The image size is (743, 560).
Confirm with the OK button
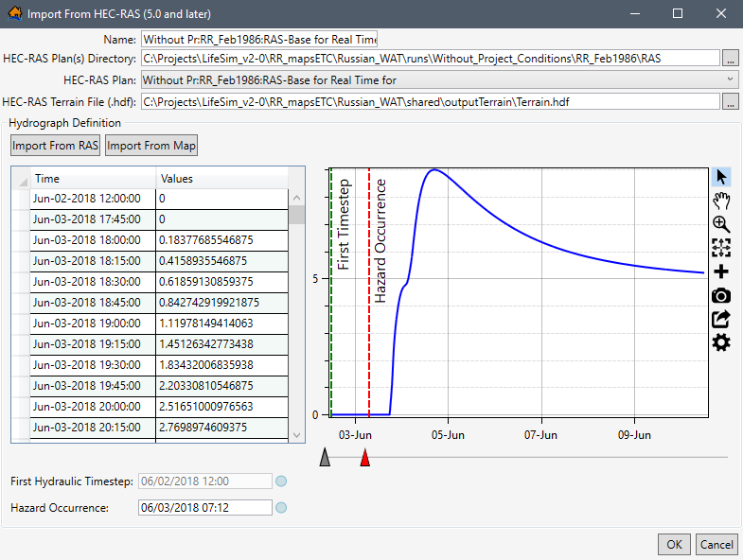pyautogui.click(x=674, y=544)
